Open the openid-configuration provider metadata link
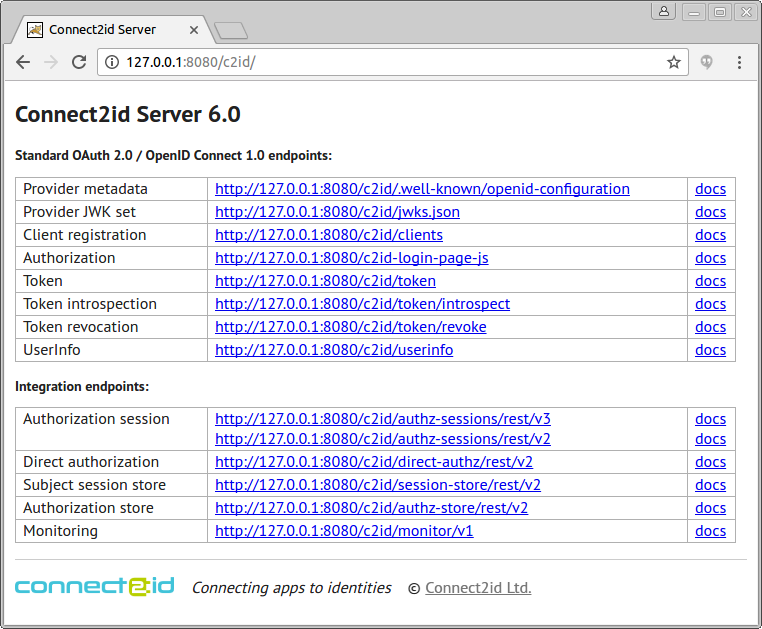 422,189
